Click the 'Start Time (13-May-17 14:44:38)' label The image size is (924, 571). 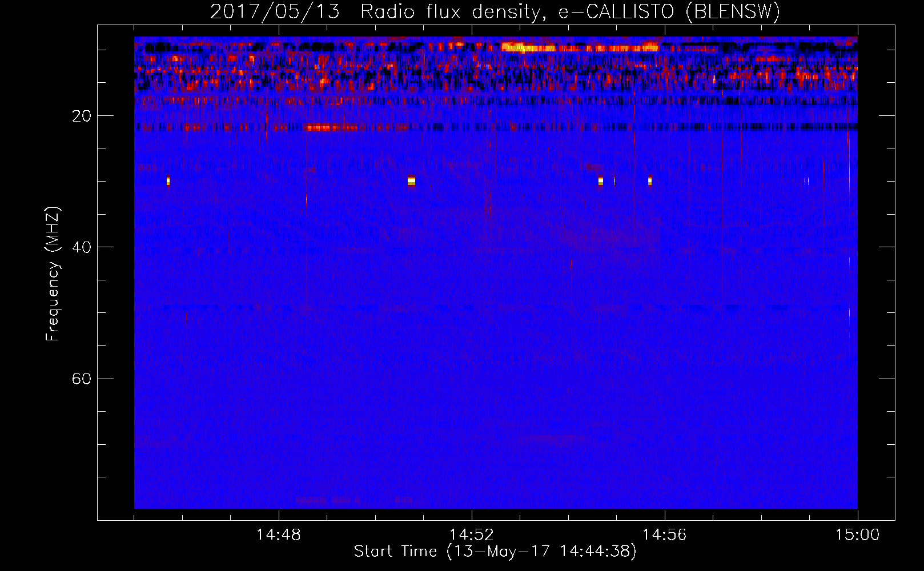(495, 552)
